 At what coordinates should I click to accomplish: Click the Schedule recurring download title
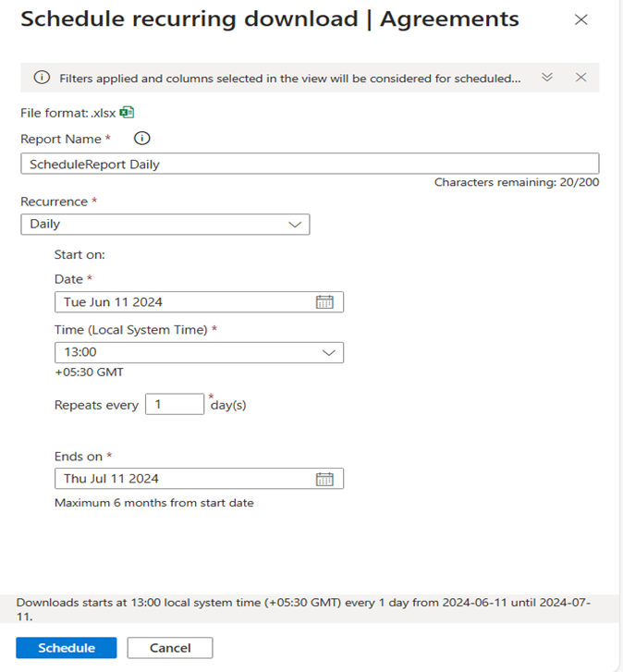tap(269, 19)
